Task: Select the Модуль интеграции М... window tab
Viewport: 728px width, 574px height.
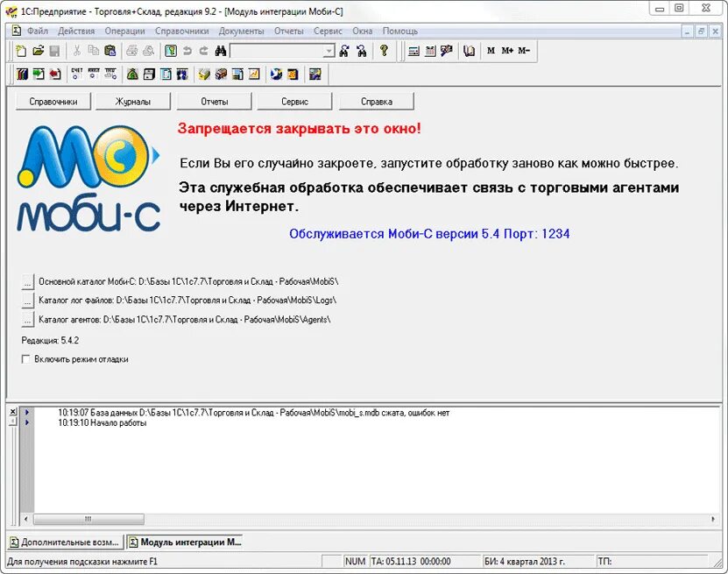Action: (x=185, y=542)
